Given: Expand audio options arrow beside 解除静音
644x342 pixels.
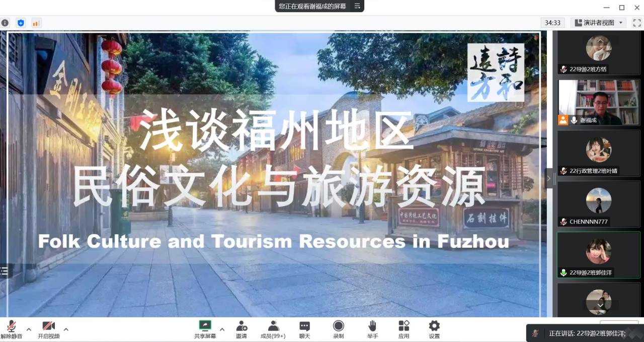Looking at the screenshot, I should pyautogui.click(x=29, y=329).
